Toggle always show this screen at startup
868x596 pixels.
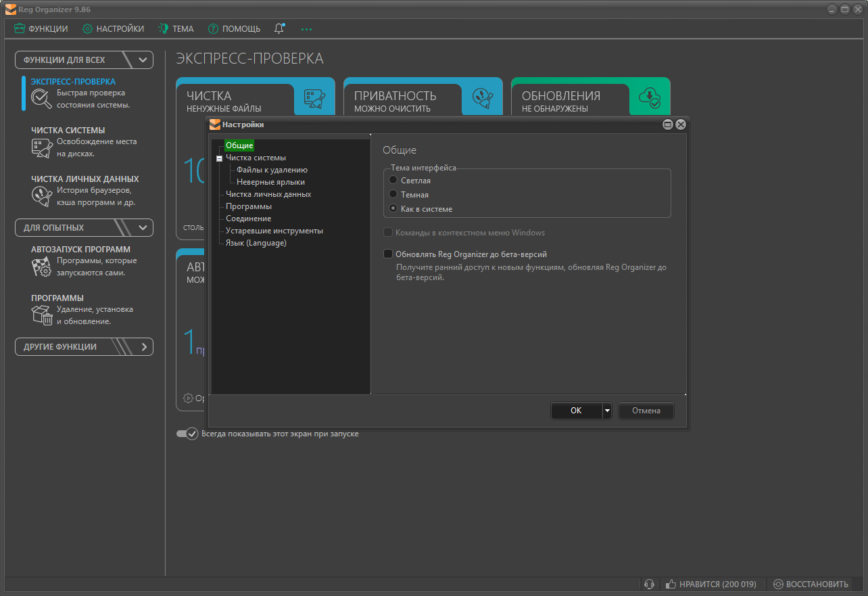(x=187, y=434)
